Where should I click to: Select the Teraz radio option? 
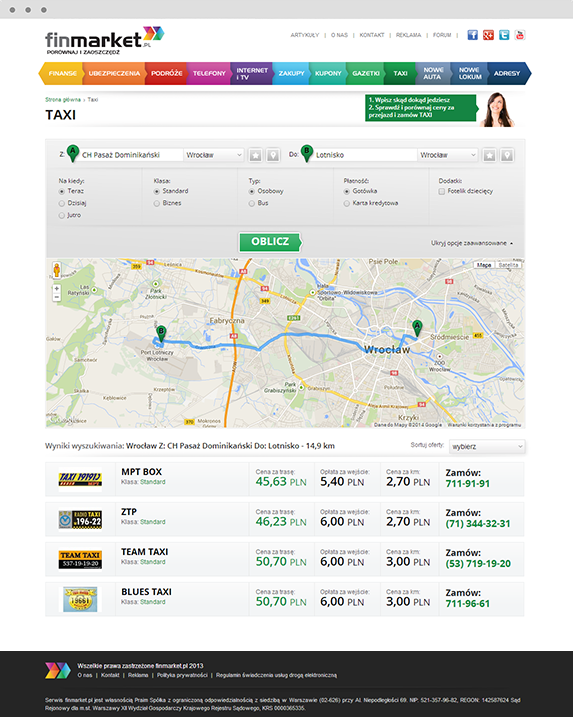point(62,191)
